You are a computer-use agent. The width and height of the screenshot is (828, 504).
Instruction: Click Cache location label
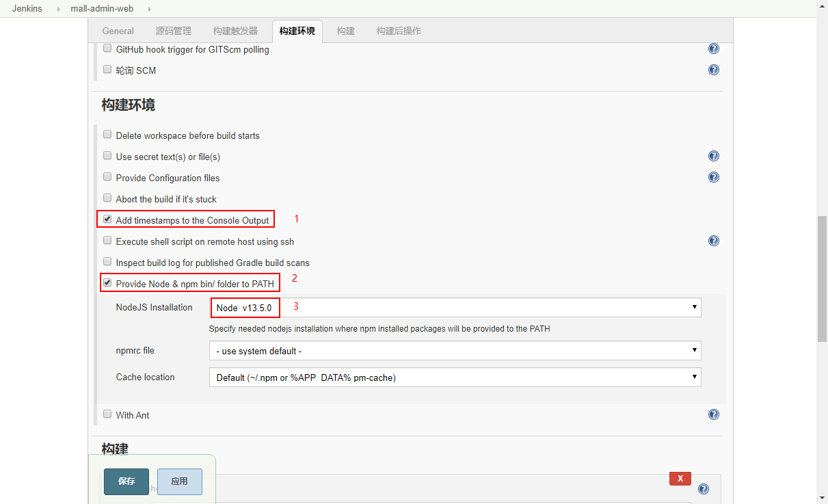click(146, 377)
